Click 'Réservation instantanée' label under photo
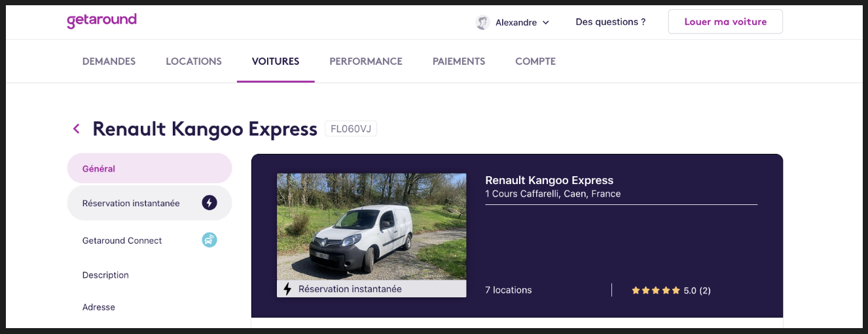The image size is (868, 334). 350,289
